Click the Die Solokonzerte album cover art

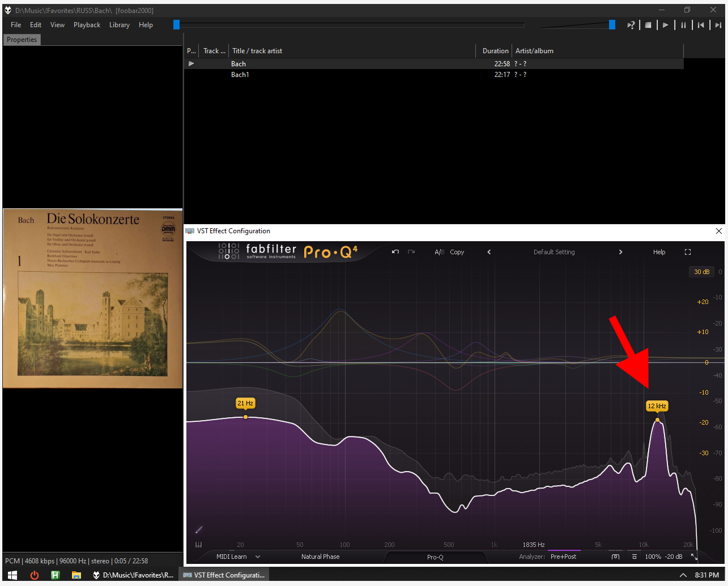93,298
